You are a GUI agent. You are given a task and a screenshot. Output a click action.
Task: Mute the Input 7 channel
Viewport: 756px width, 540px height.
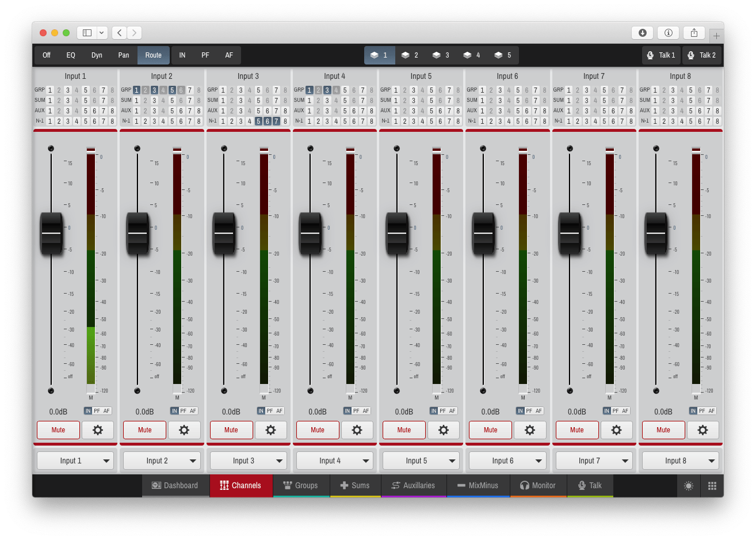577,430
